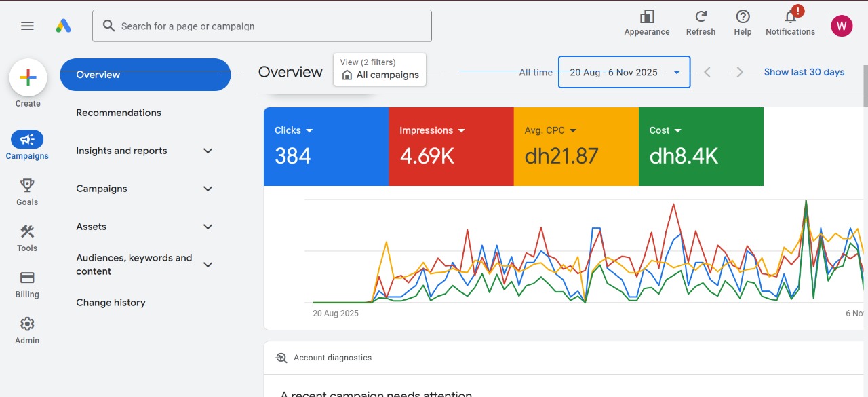868x397 pixels.
Task: Expand Audiences, keywords and content
Action: 144,264
